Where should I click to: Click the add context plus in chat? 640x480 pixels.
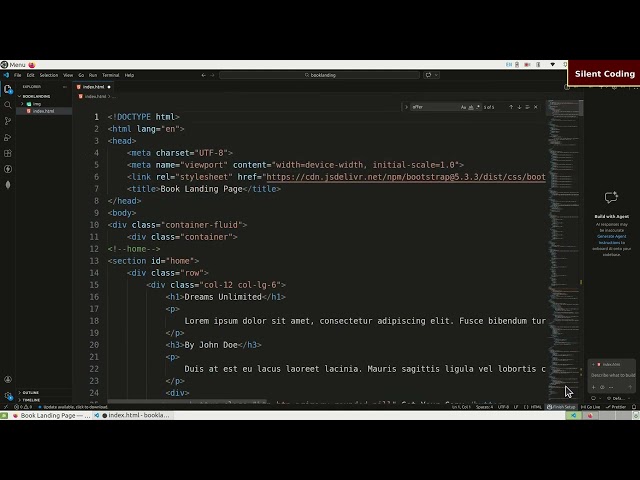click(x=593, y=387)
